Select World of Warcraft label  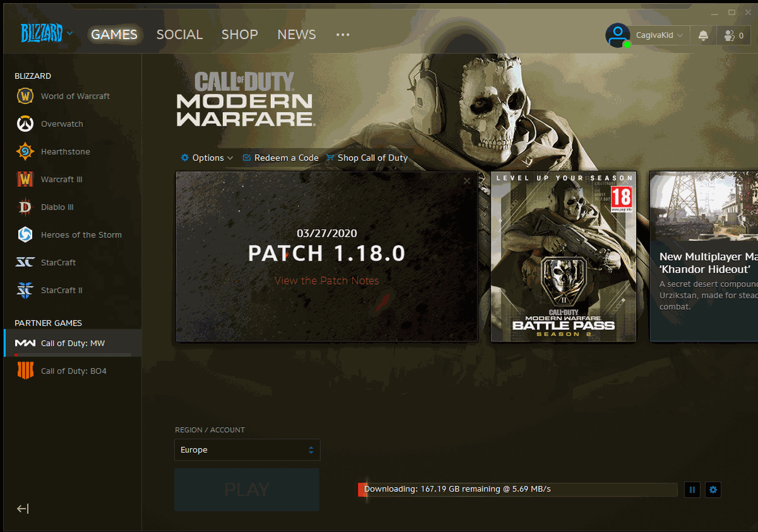click(x=75, y=96)
